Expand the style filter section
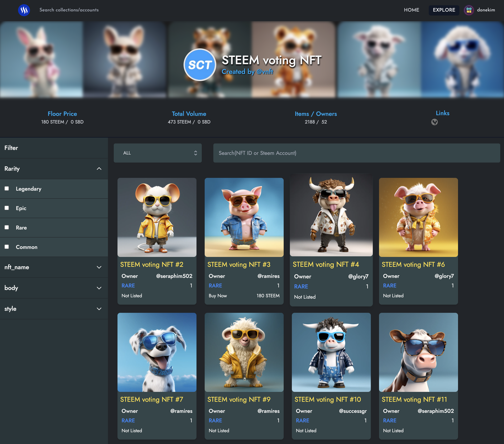 [99, 309]
